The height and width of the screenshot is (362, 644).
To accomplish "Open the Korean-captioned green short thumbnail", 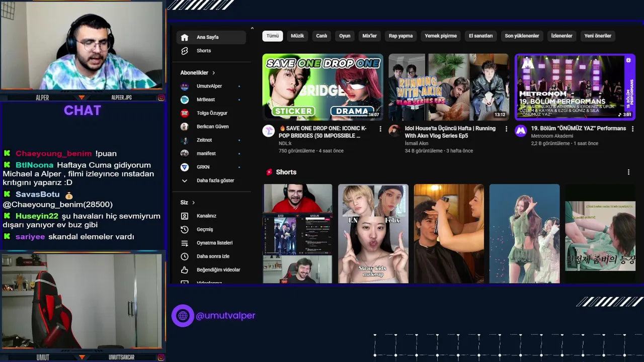I will click(x=600, y=234).
